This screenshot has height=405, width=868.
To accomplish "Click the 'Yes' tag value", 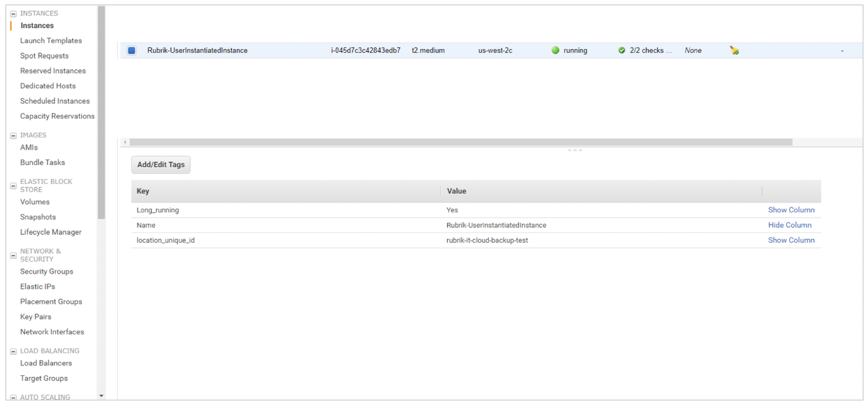I will click(x=452, y=210).
